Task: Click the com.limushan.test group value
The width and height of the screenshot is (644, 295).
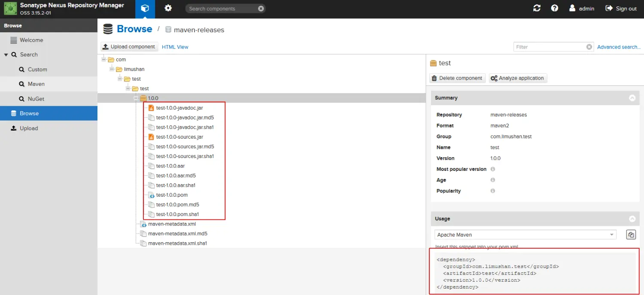Action: click(511, 137)
